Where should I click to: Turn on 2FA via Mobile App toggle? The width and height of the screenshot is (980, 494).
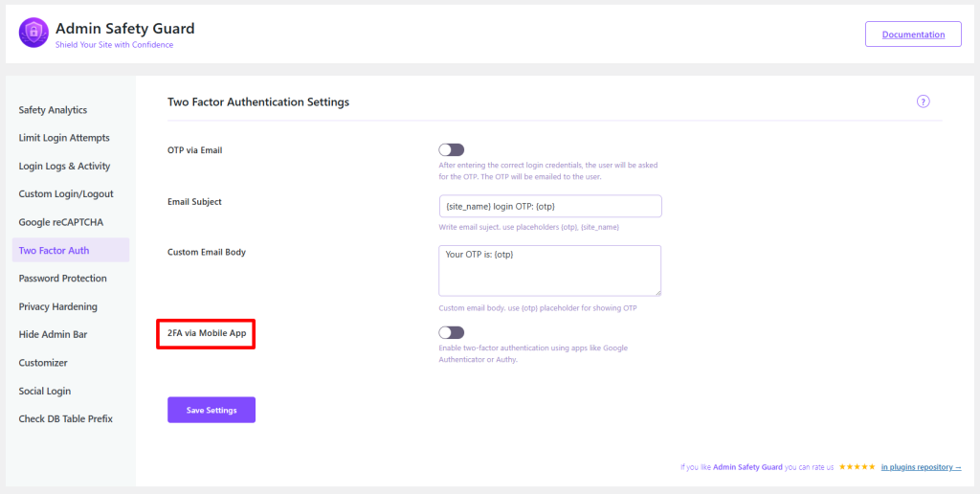451,332
